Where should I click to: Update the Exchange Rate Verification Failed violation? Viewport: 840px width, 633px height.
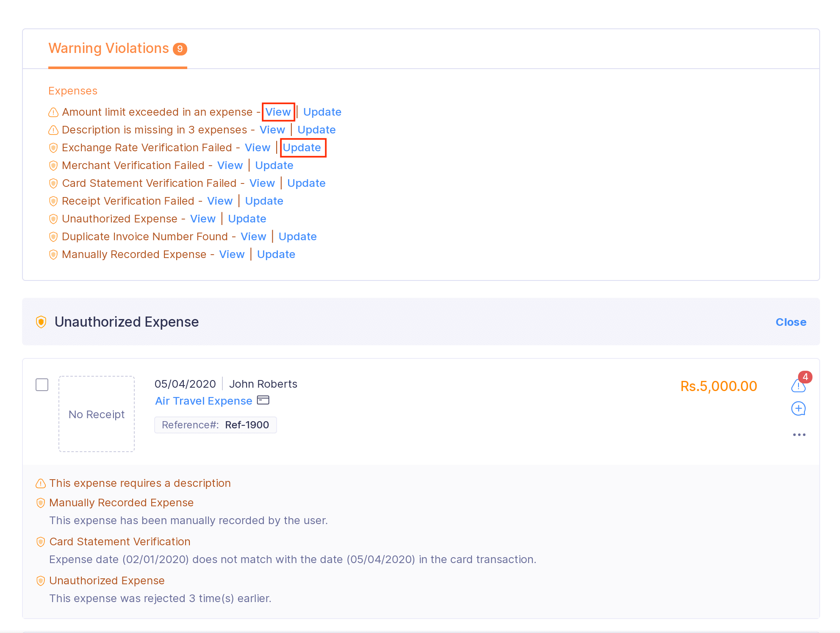point(302,148)
